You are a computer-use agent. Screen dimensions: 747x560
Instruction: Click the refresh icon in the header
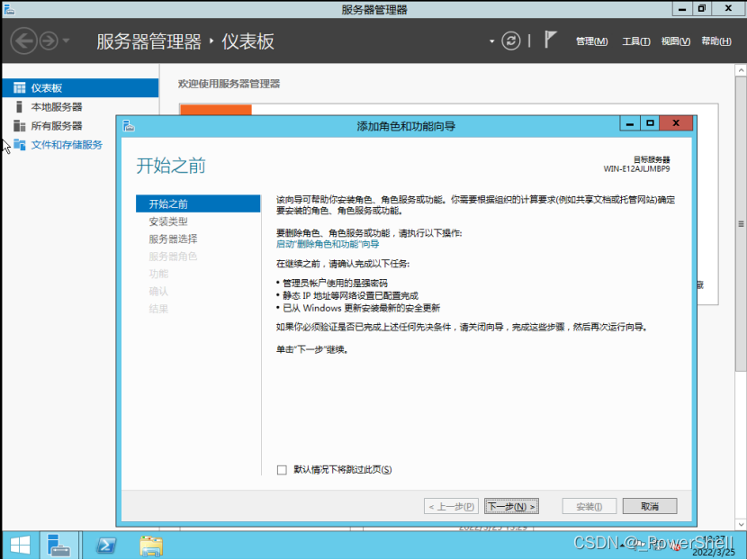pos(510,41)
